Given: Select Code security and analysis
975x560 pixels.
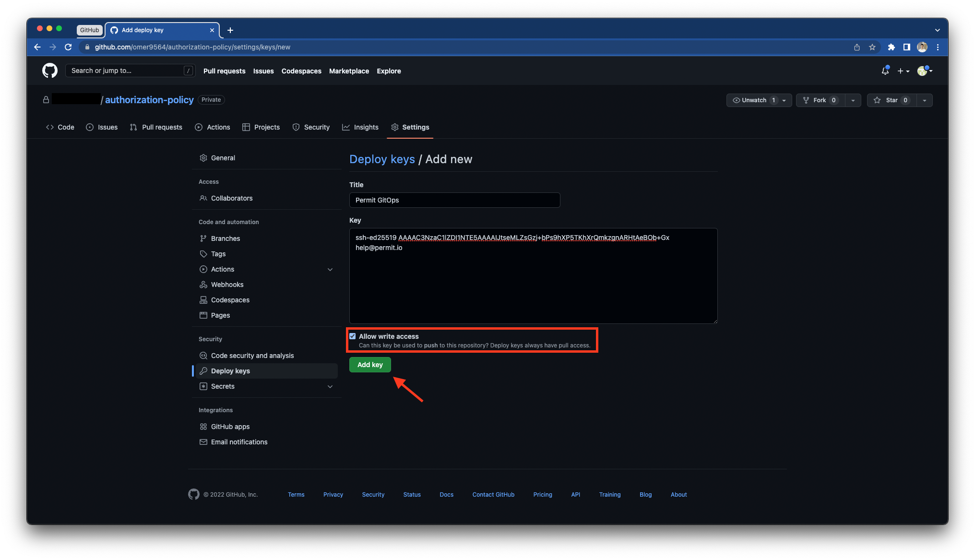Looking at the screenshot, I should pyautogui.click(x=252, y=356).
